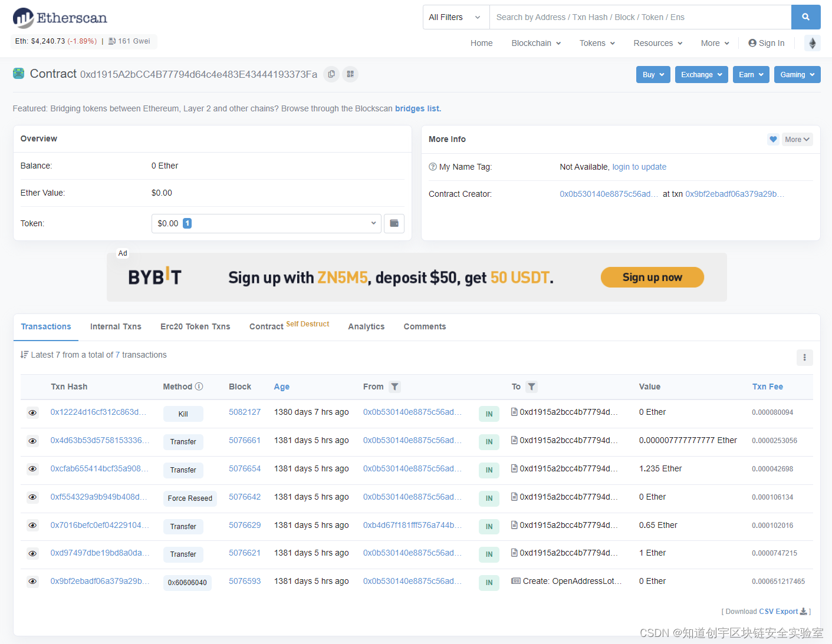
Task: Click Sign up now in Bybit ad
Action: 652,278
